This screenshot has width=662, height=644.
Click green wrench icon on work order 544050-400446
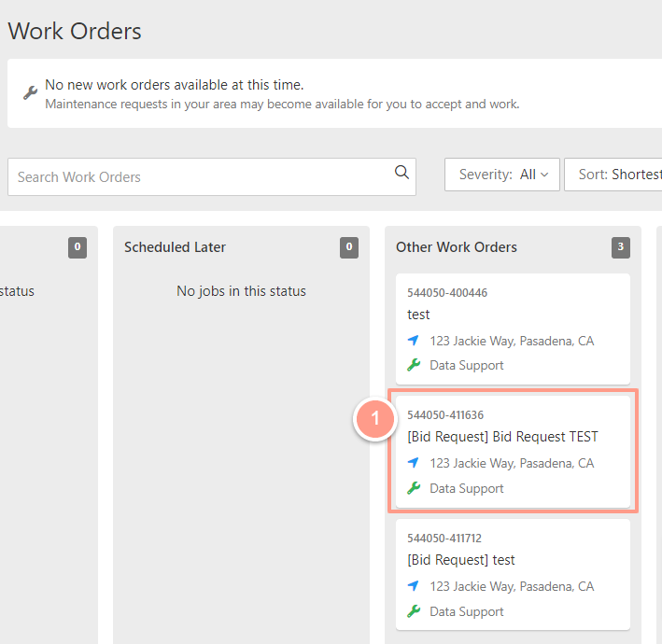[x=414, y=365]
